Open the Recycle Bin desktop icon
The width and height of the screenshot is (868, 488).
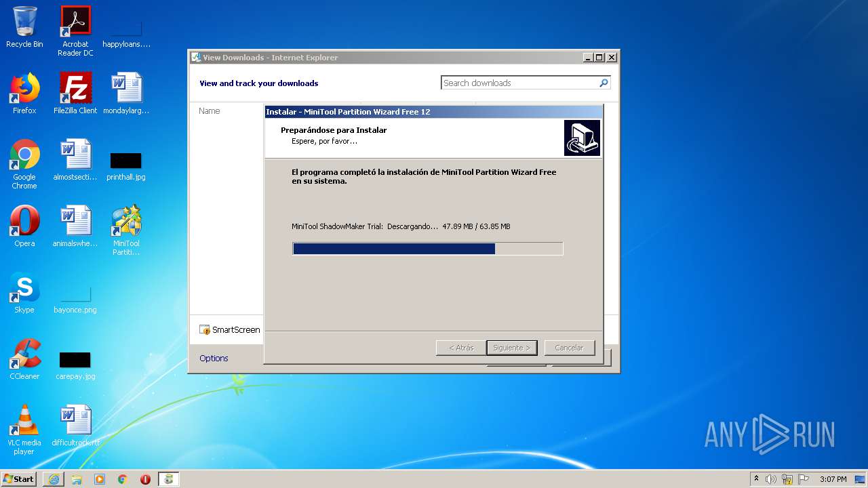24,27
